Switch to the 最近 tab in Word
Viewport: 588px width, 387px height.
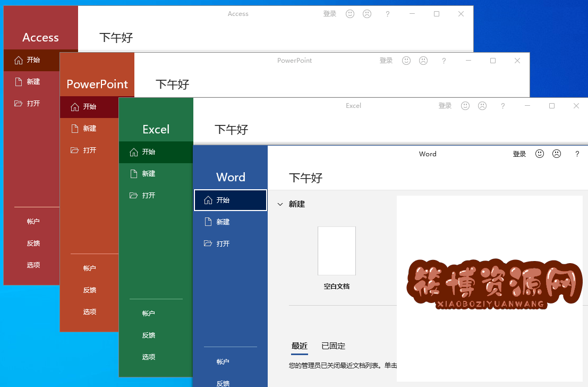(x=299, y=346)
